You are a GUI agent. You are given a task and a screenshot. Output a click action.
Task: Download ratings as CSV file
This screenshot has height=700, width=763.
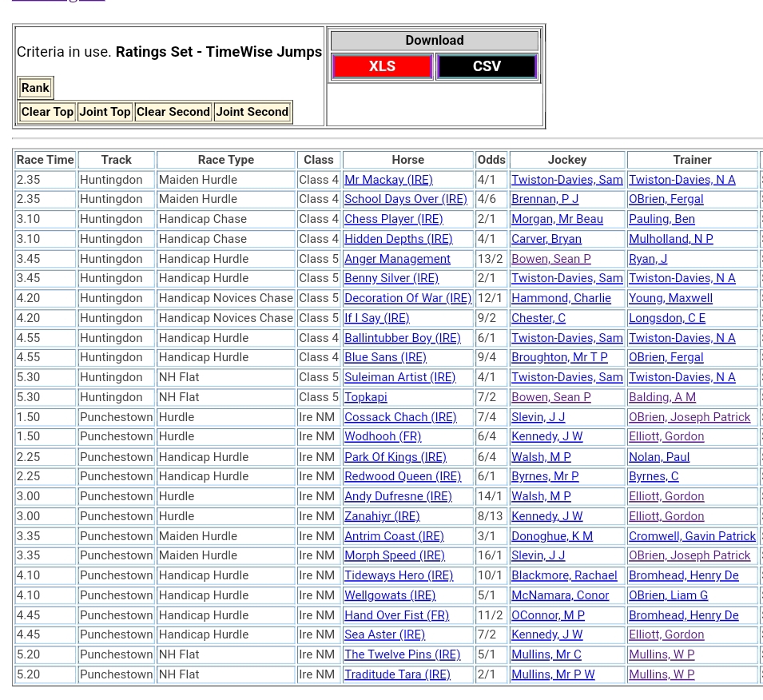[x=487, y=66]
